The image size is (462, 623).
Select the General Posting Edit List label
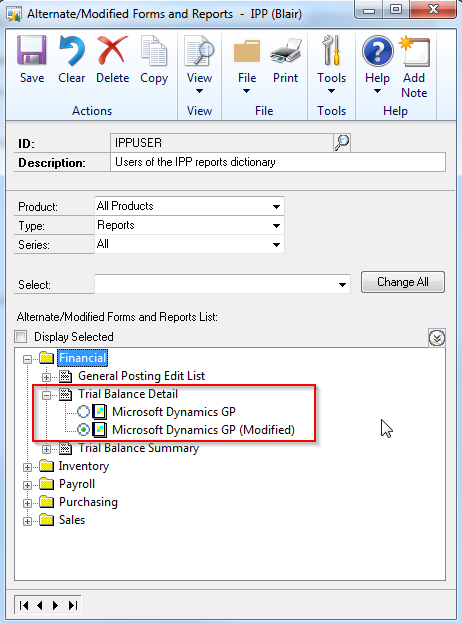coord(141,376)
